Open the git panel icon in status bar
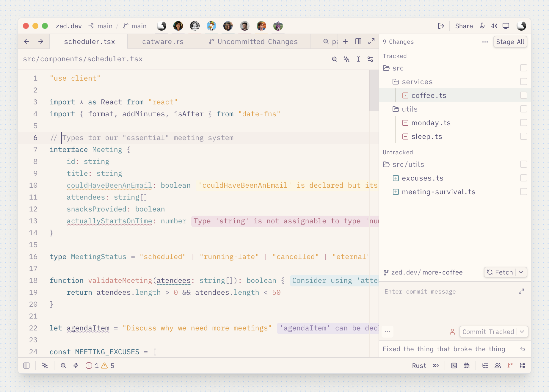The image size is (549, 392). coord(510,366)
